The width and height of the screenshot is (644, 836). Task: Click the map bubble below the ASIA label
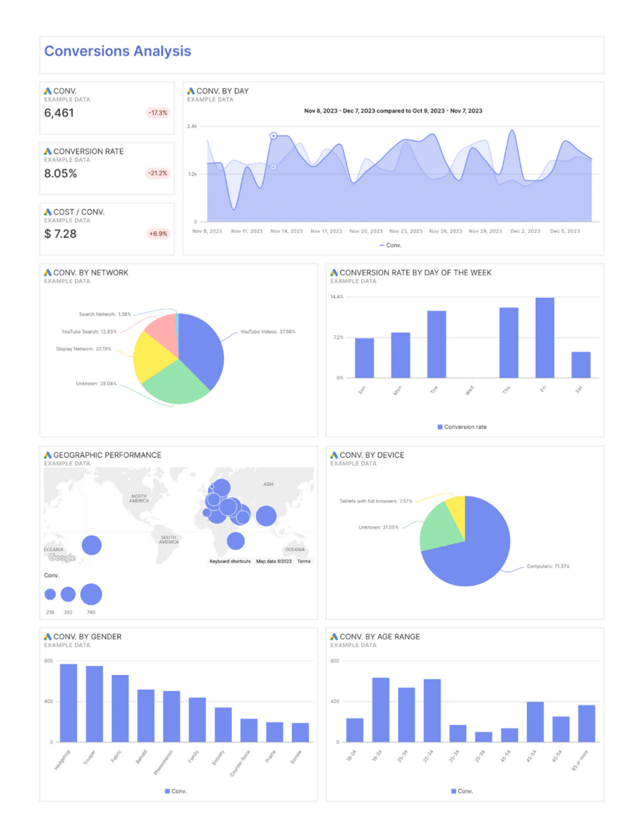tap(266, 516)
